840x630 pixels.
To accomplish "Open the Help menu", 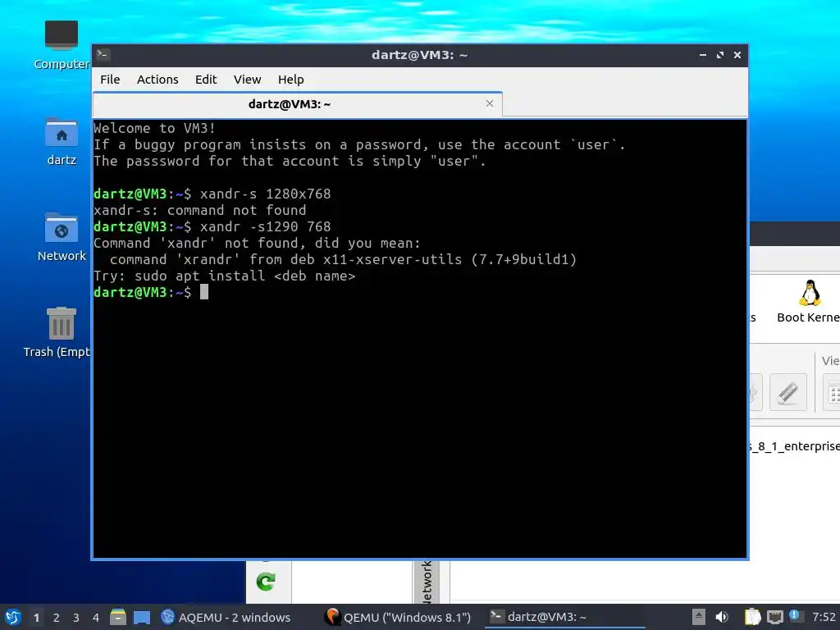I will point(291,80).
